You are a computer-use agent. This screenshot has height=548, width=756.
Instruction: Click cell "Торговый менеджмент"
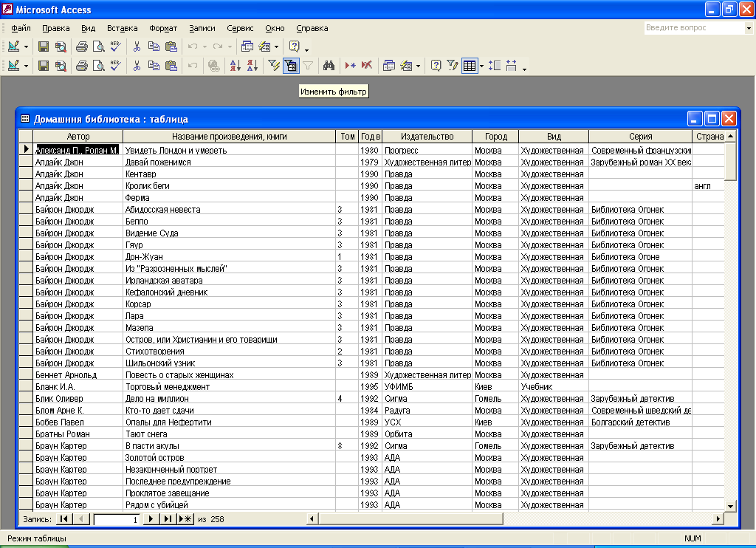pos(229,387)
